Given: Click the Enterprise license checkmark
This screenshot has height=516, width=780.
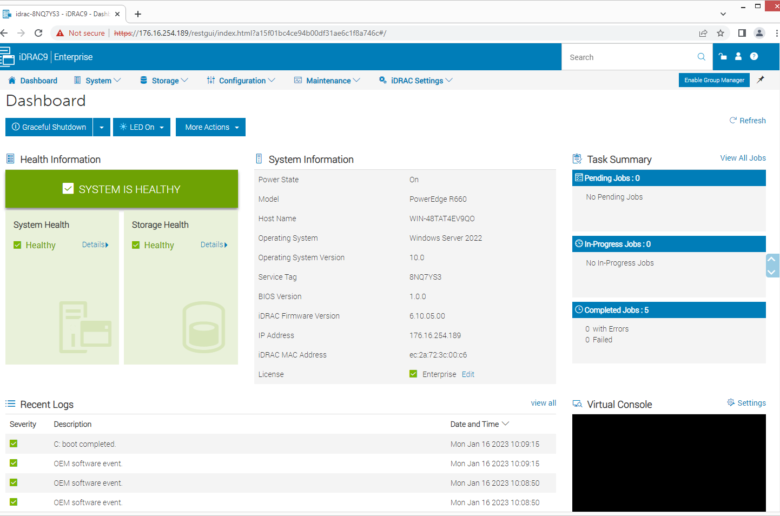Looking at the screenshot, I should click(413, 374).
